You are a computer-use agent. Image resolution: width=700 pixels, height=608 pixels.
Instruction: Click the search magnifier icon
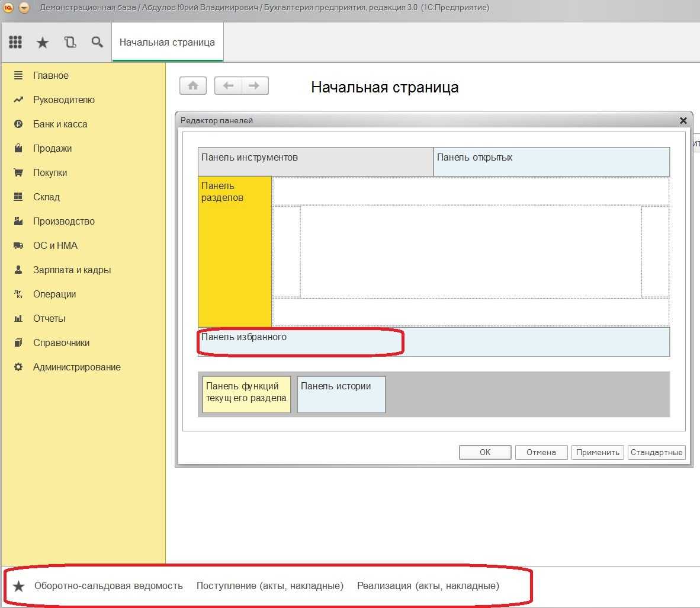click(x=97, y=42)
